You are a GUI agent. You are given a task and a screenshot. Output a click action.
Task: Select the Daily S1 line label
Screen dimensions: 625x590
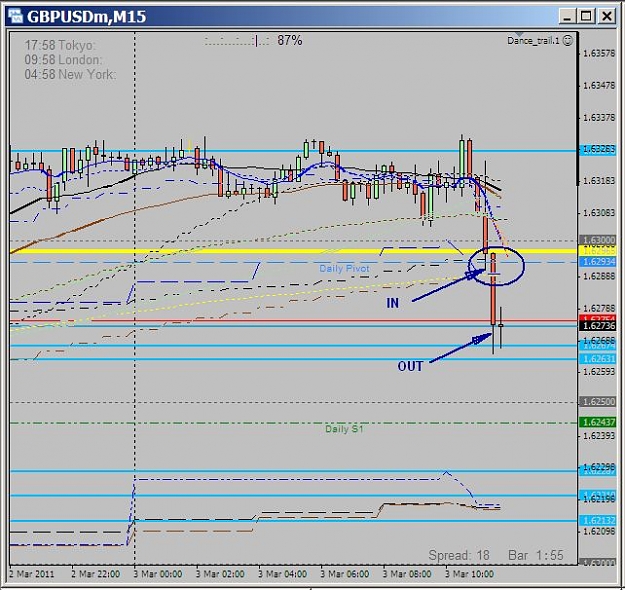(344, 429)
